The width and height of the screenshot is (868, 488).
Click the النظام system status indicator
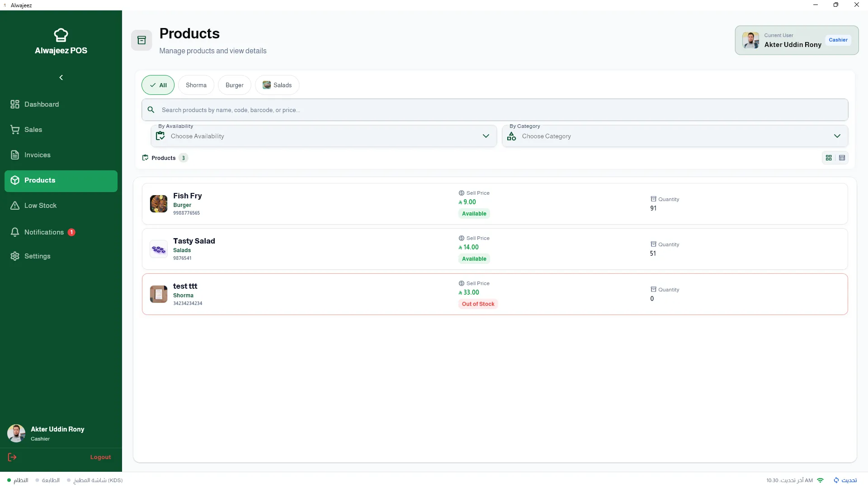[18, 480]
